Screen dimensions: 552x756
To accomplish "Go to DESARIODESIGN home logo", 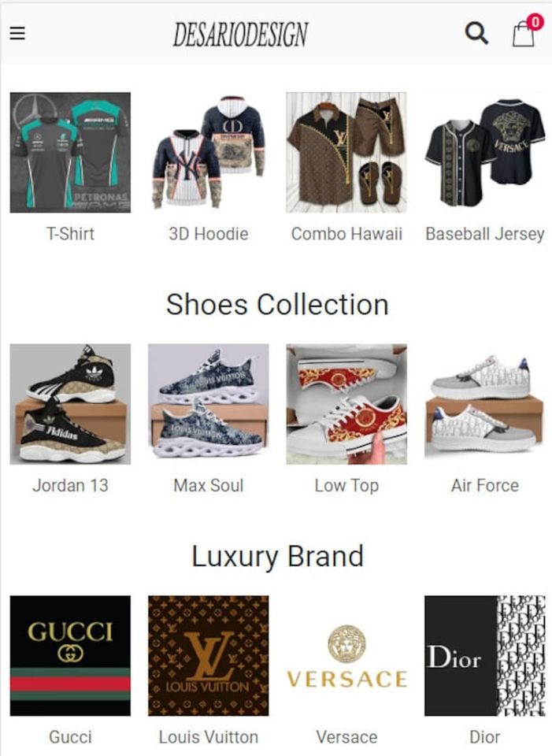I will 240,34.
